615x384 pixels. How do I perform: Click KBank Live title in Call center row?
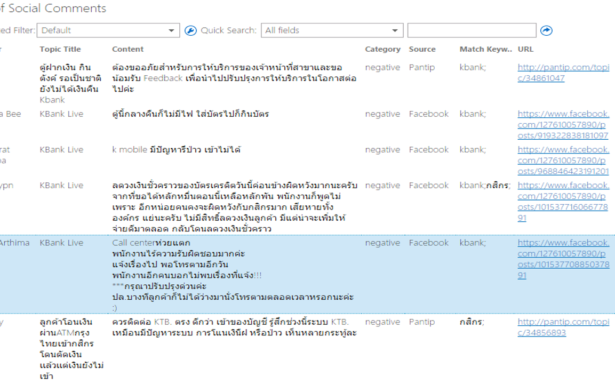(61, 242)
